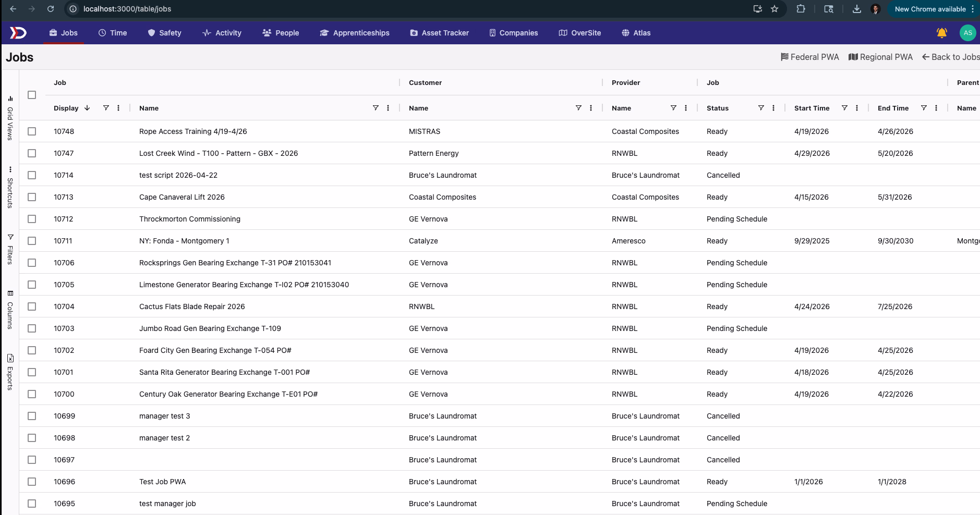The width and height of the screenshot is (980, 515).
Task: Open filter for Provider Name column
Action: pyautogui.click(x=673, y=108)
